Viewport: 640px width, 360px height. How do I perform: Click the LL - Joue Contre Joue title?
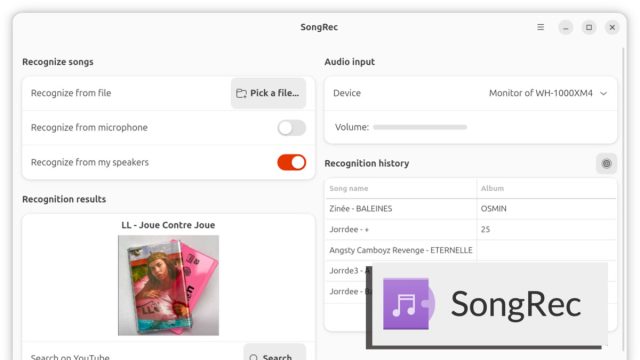click(x=168, y=225)
